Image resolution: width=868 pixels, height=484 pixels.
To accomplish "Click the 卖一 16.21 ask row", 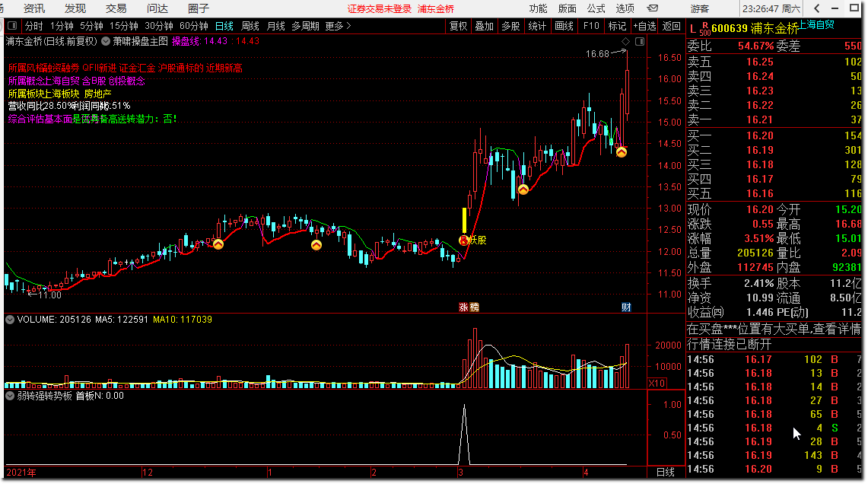I will tap(774, 119).
